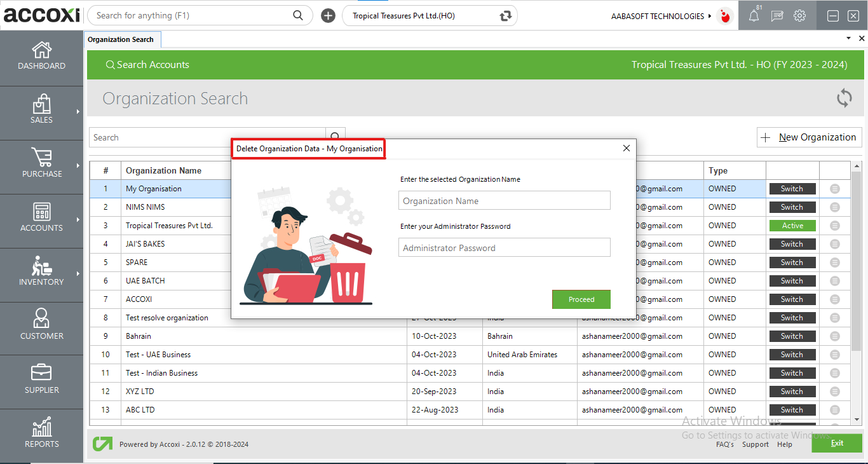Click the Active status on Tropical Treasures

792,226
